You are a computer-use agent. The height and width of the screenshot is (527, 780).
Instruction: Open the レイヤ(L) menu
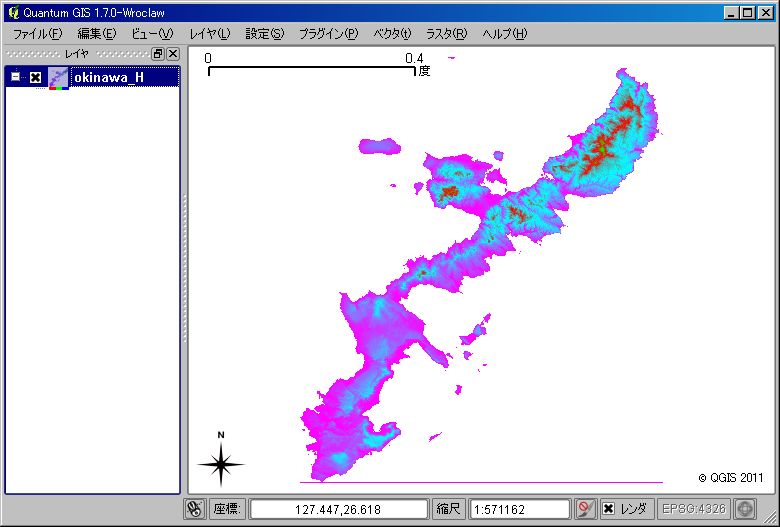click(209, 34)
